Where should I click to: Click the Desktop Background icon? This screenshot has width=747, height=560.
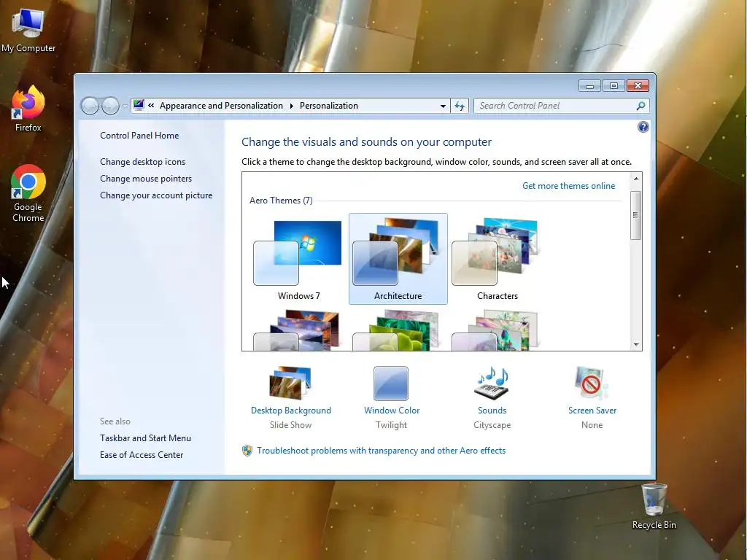[x=290, y=384]
